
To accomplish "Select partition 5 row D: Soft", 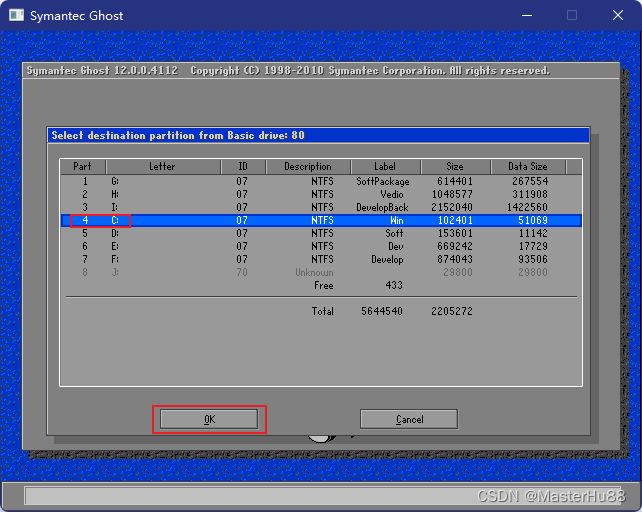I will 321,233.
